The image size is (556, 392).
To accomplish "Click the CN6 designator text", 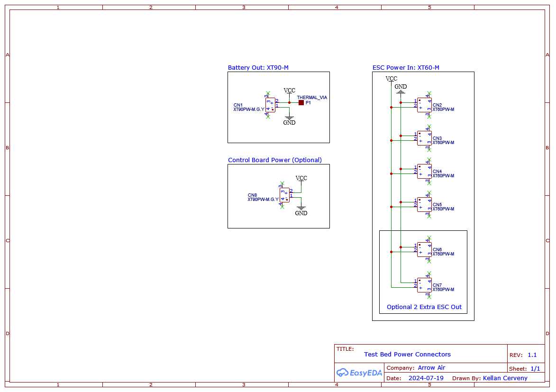I will (x=437, y=250).
